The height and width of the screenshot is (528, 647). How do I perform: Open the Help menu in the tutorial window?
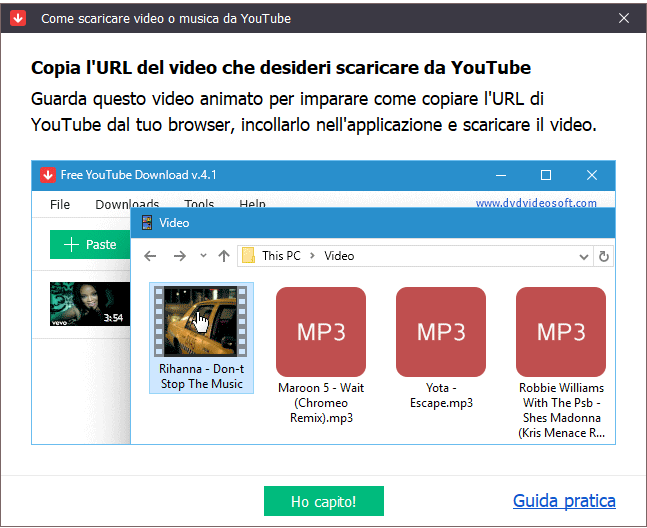coord(252,203)
